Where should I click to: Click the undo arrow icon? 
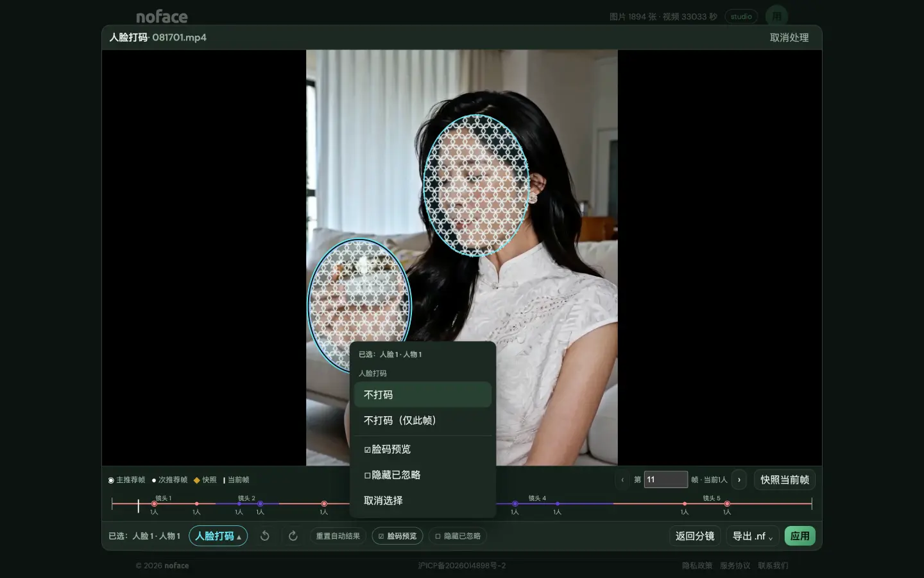tap(264, 536)
